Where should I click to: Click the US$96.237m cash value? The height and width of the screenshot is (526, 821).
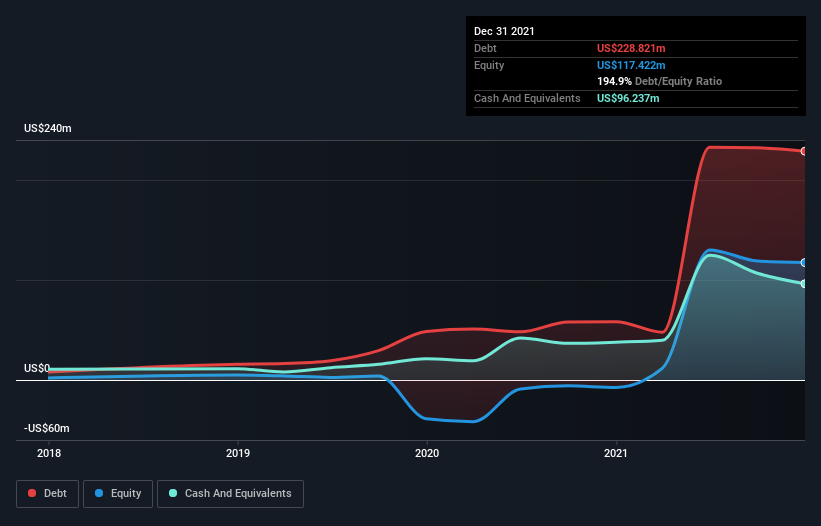click(628, 98)
